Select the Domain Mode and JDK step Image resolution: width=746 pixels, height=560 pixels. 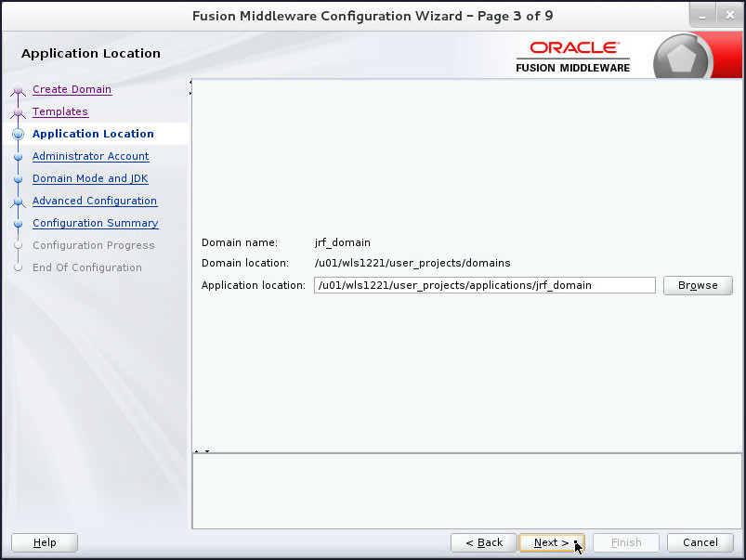point(89,178)
